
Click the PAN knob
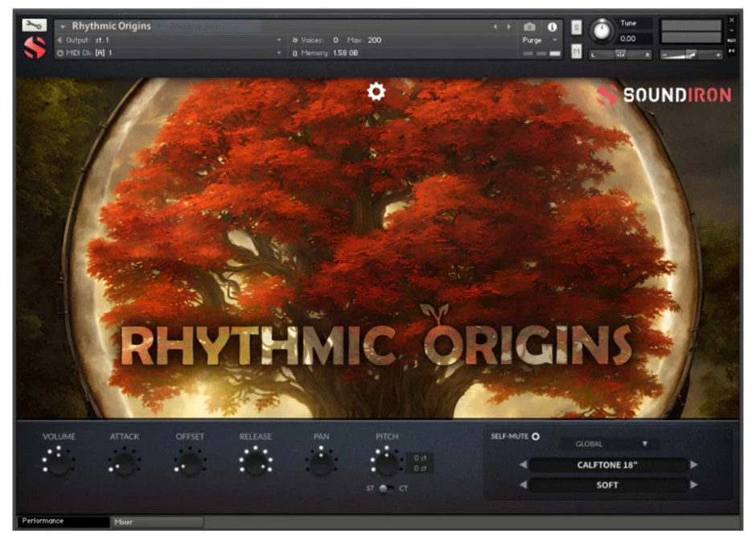(x=321, y=462)
